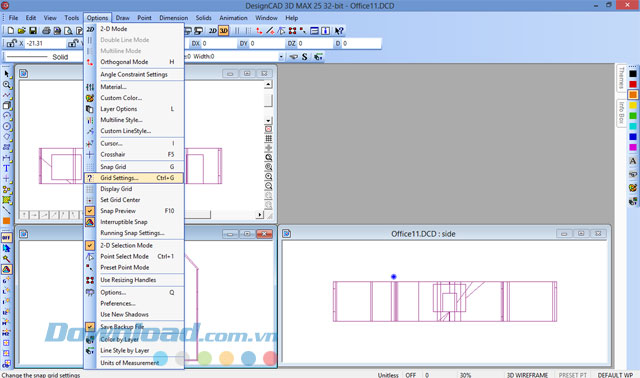Click the Print icon in toolbar

(46, 31)
